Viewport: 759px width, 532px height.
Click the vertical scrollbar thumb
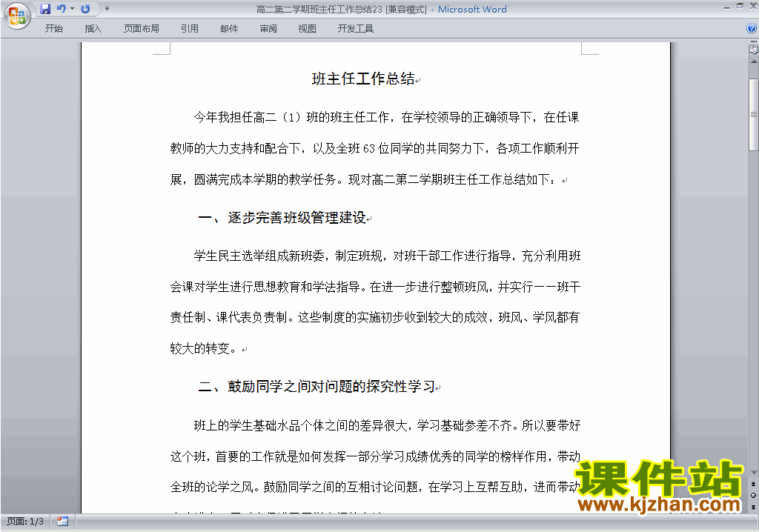click(754, 115)
